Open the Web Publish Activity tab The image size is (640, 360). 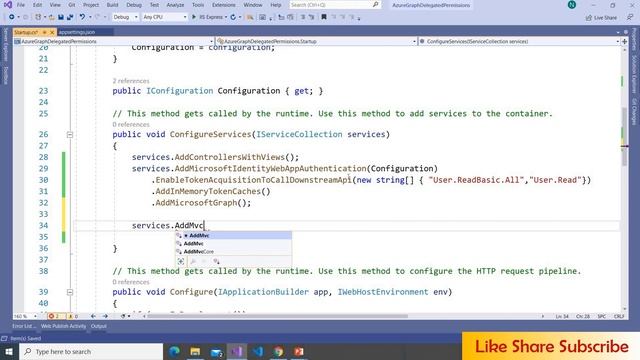click(63, 326)
